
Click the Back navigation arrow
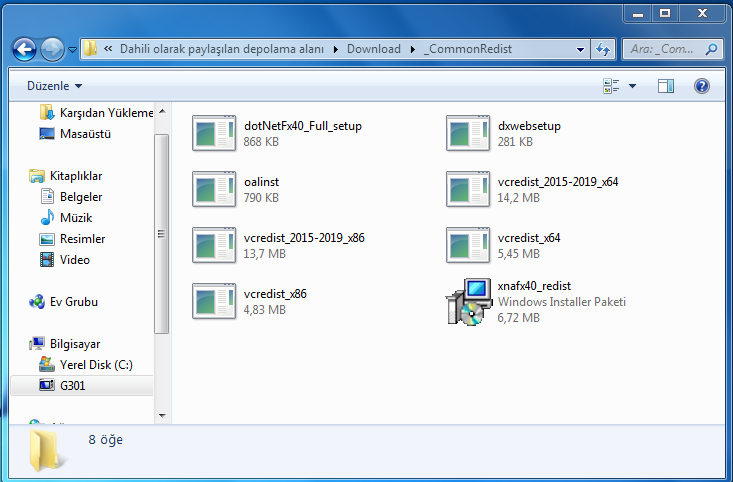pos(24,49)
